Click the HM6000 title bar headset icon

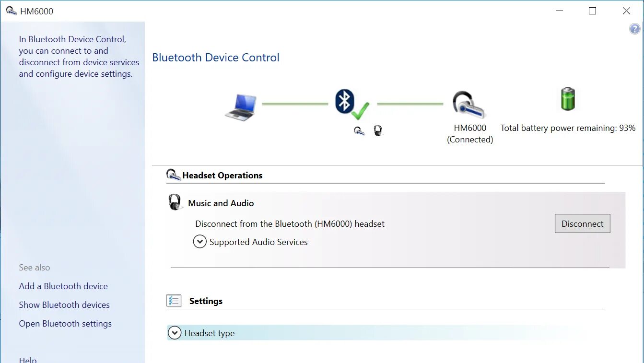click(12, 11)
